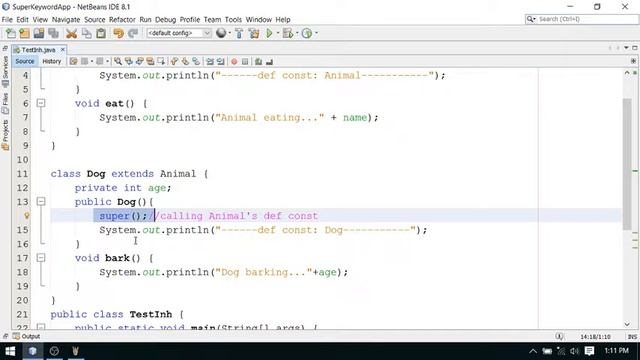
Task: Click the Find Next Occurrence icon
Action: pos(140,62)
